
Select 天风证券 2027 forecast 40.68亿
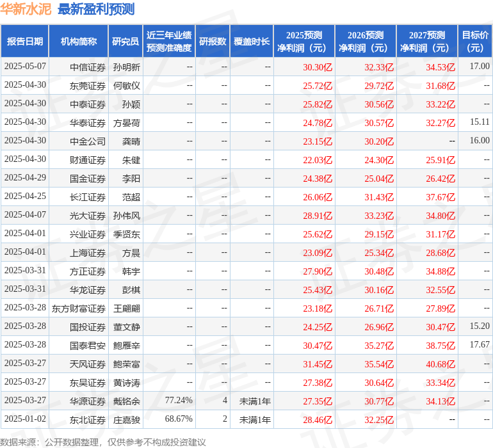[x=440, y=364]
